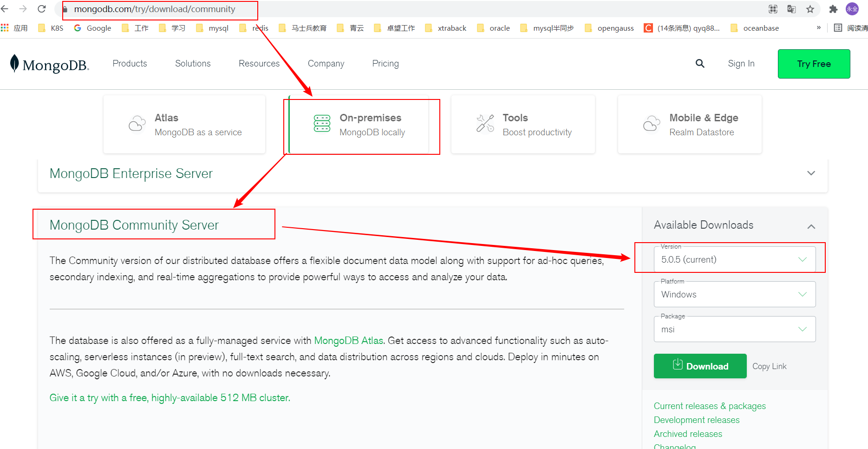
Task: Open the Pricing menu
Action: (x=385, y=64)
